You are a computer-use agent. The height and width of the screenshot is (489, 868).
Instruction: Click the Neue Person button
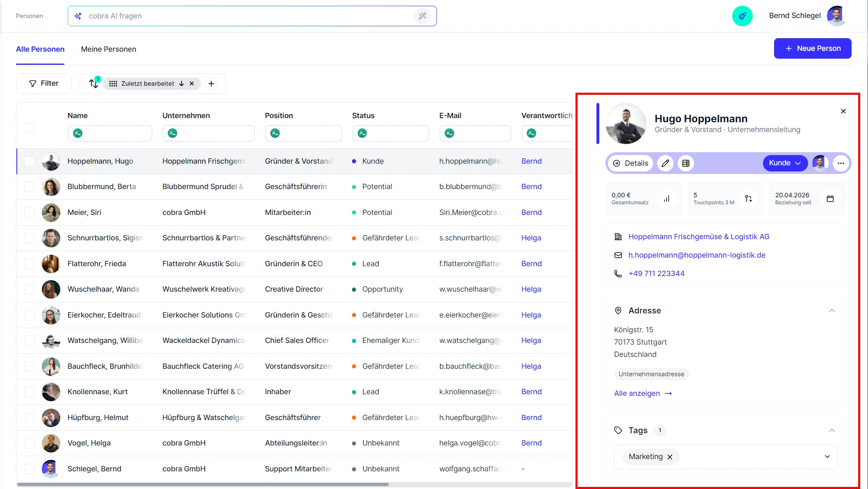tap(813, 48)
